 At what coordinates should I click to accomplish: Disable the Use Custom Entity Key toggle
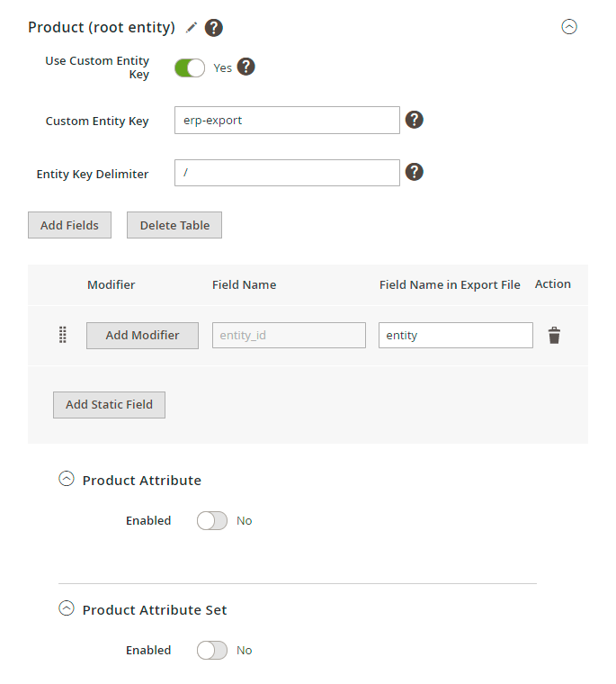coord(190,67)
